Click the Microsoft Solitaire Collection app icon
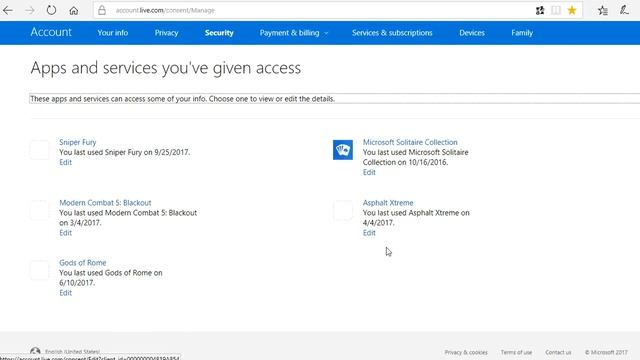640x360 pixels. coord(343,150)
